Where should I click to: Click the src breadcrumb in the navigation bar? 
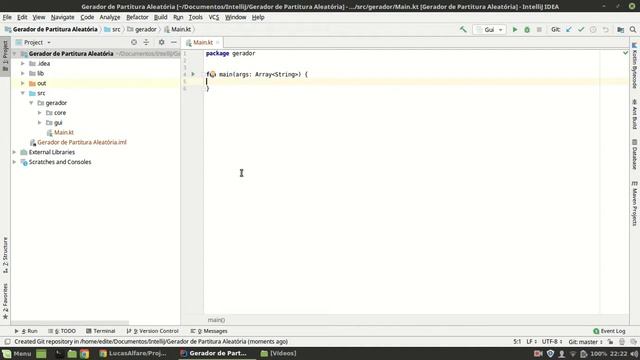112,29
